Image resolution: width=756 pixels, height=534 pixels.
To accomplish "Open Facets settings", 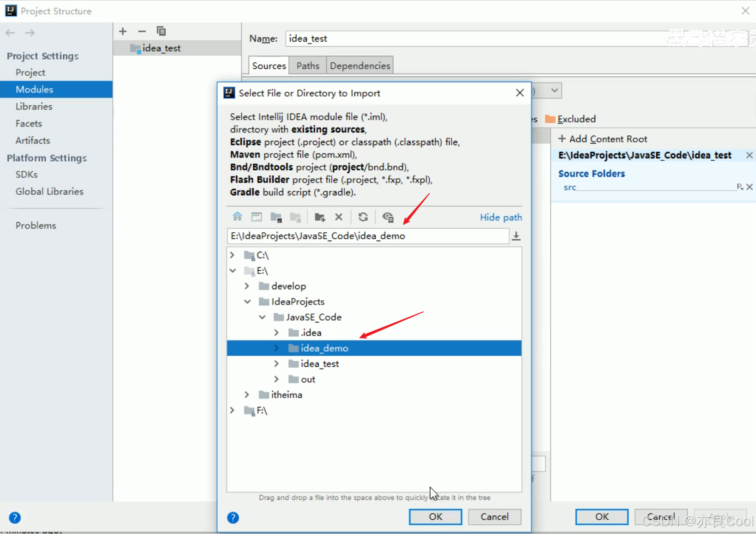I will pyautogui.click(x=29, y=123).
